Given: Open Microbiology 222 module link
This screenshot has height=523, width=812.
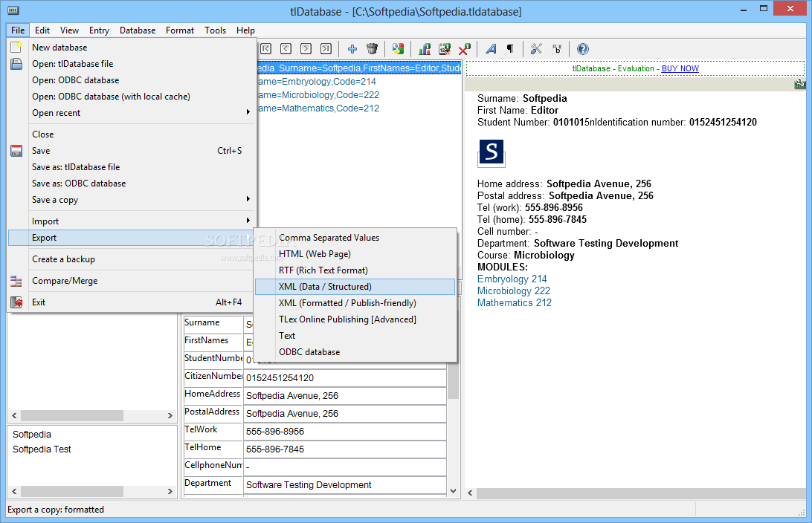Looking at the screenshot, I should pyautogui.click(x=514, y=291).
